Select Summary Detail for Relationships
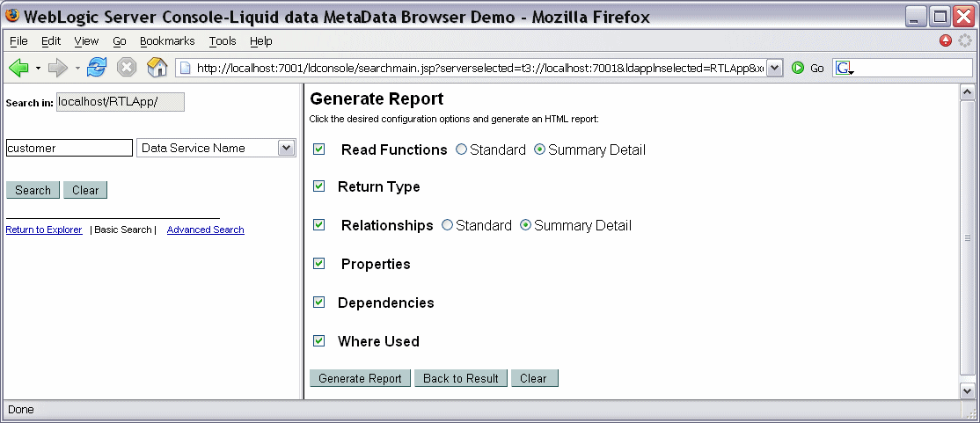 (x=525, y=225)
